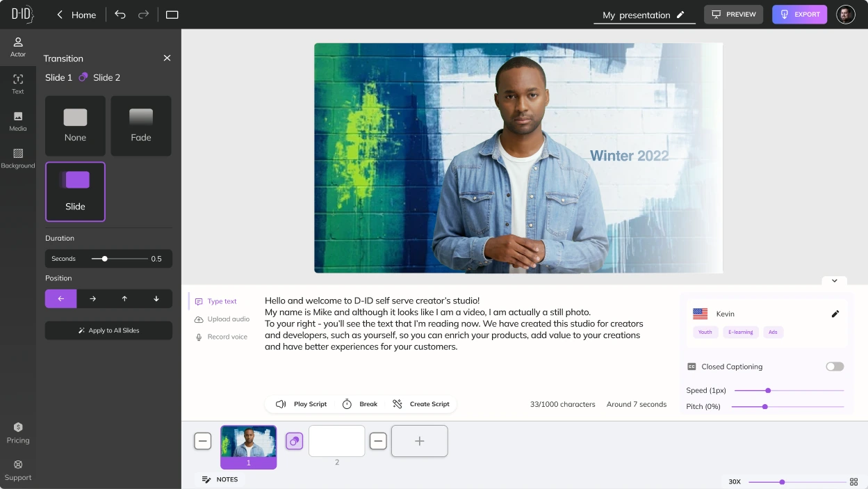Edit Kevin voice with pencil icon

pos(835,314)
